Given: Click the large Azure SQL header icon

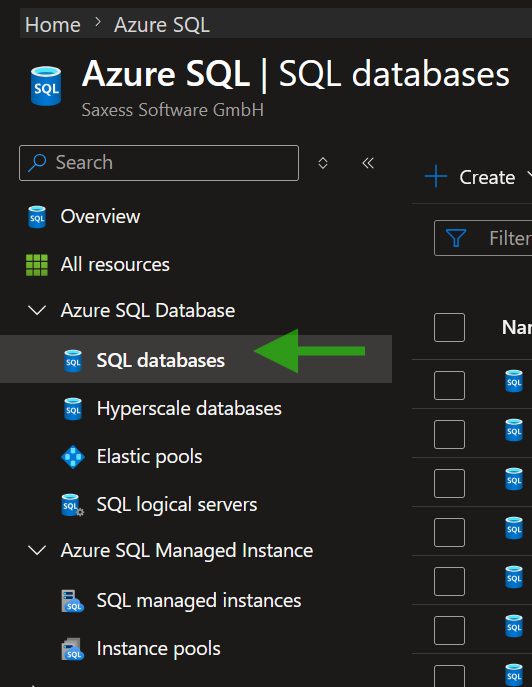Looking at the screenshot, I should click(x=46, y=86).
